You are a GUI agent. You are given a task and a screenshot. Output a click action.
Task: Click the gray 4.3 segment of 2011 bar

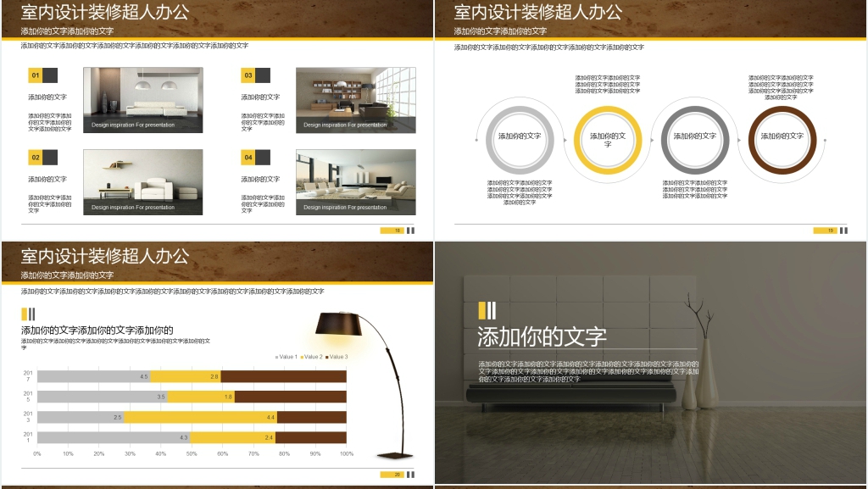click(113, 437)
